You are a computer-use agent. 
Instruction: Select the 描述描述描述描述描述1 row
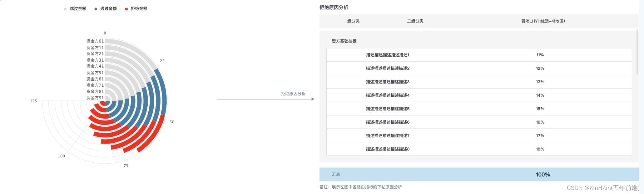388,55
